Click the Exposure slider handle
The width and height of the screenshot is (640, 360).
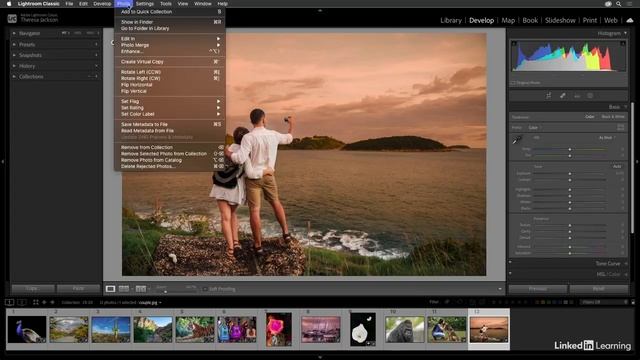pos(570,173)
